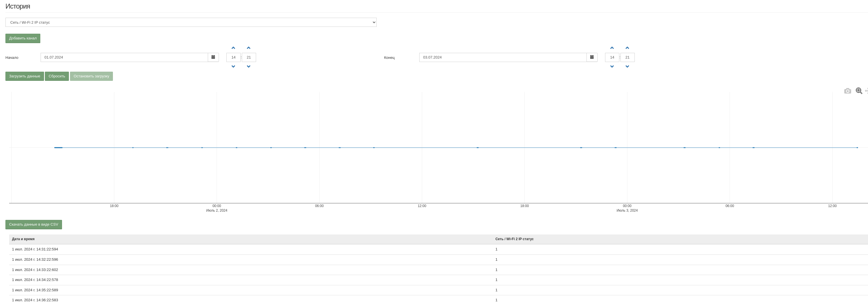The image size is (868, 303).
Task: Select row 1 июл. 2024 г. 14:36:22:583
Action: pyautogui.click(x=438, y=299)
